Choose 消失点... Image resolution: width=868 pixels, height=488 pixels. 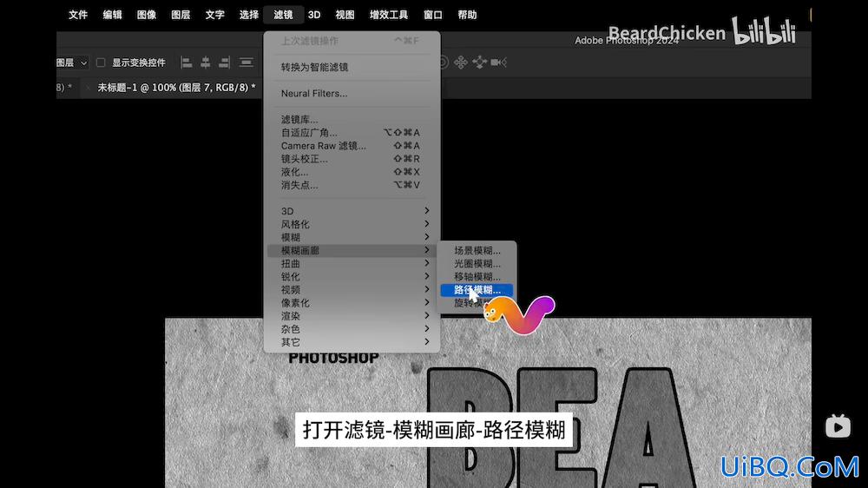pos(354,185)
